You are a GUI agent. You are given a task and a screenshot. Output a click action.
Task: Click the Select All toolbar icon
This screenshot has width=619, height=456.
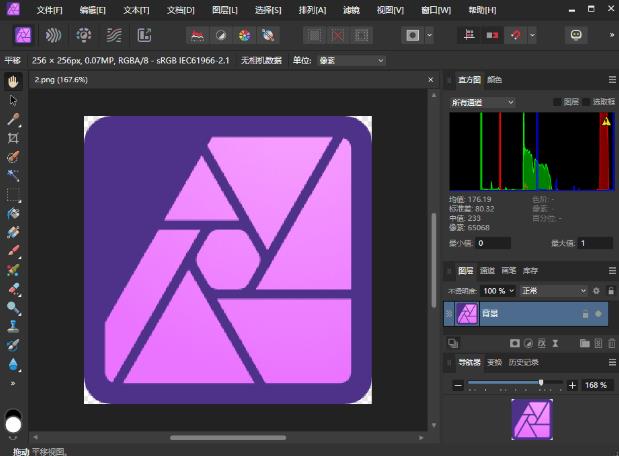click(314, 36)
